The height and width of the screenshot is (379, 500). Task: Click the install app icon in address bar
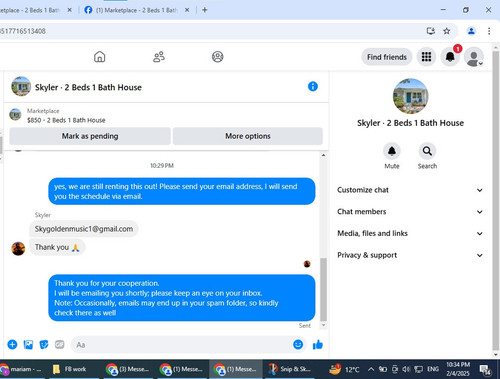click(431, 31)
